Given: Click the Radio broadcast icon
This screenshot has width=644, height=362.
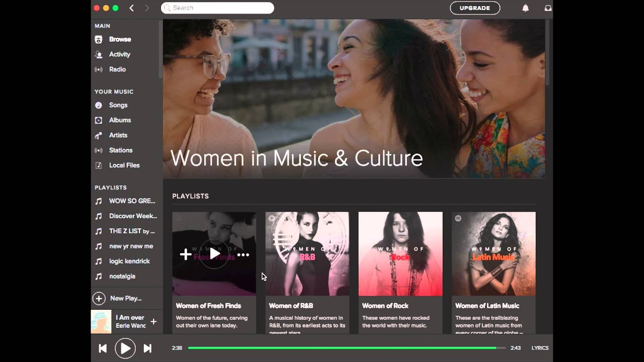Looking at the screenshot, I should tap(99, 69).
